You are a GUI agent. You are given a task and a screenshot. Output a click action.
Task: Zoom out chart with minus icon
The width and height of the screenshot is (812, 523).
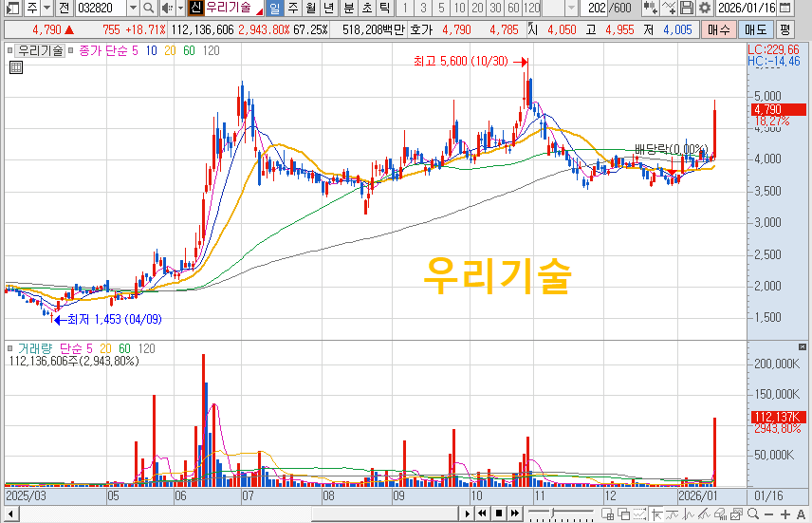pyautogui.click(x=769, y=514)
